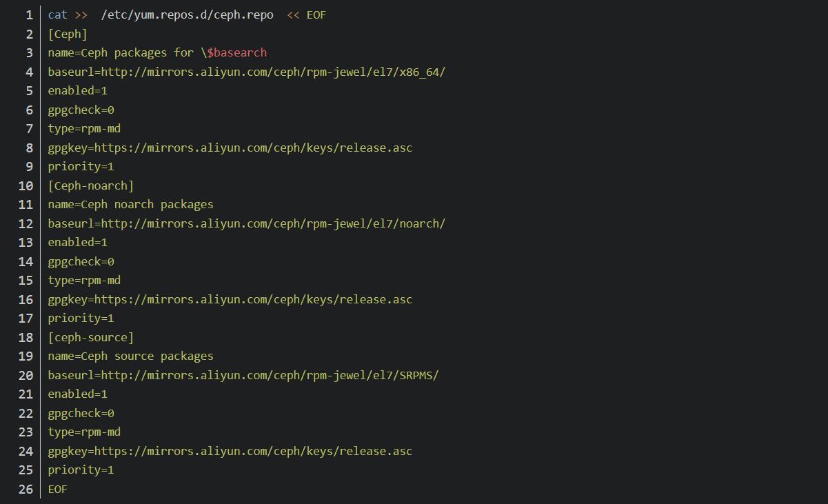Click priority=1 on line 17
Image resolution: width=828 pixels, height=504 pixels.
(x=81, y=318)
